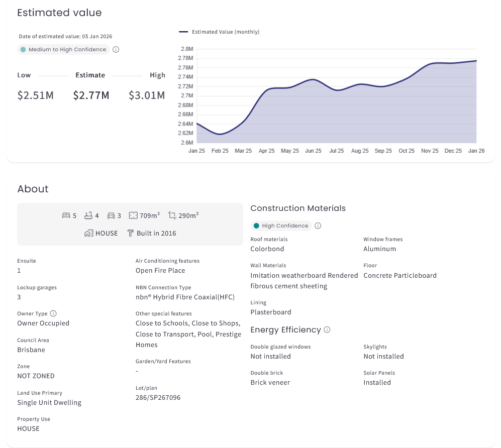501x448 pixels.
Task: Click info icon beside Owner Type label
Action: click(54, 313)
